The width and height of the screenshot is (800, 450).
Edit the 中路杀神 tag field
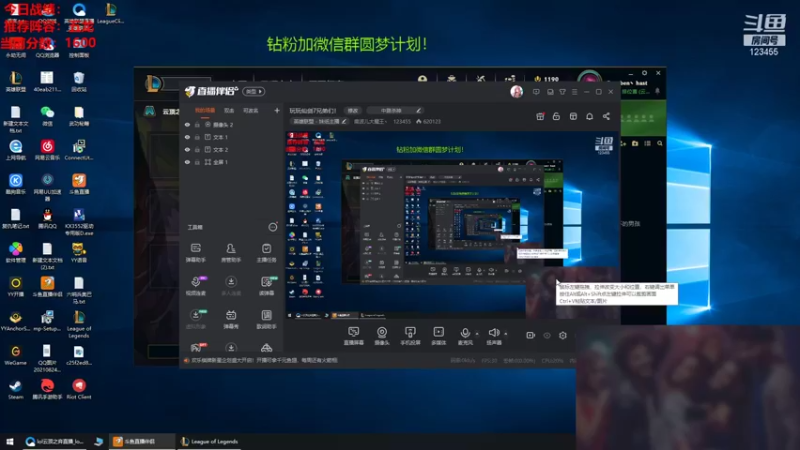[394, 110]
